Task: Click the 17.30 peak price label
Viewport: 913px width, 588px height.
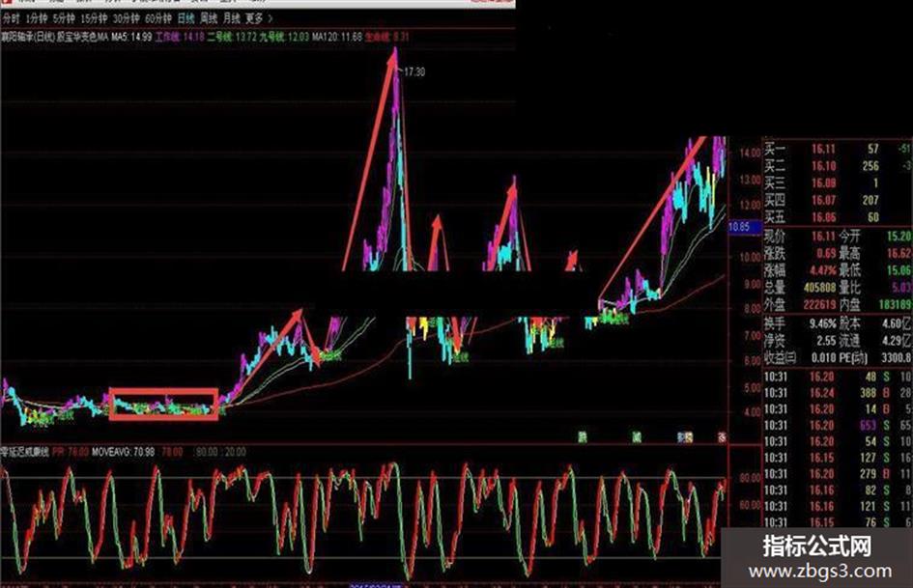Action: tap(414, 72)
